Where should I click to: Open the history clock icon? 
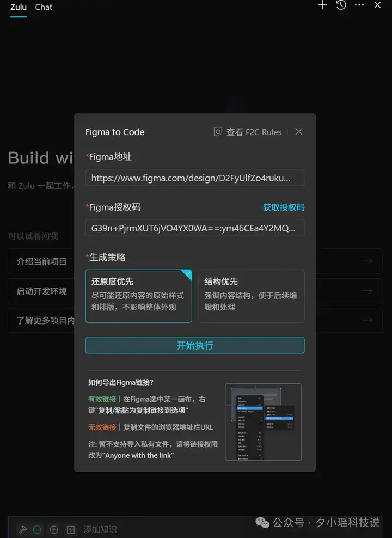tap(341, 5)
